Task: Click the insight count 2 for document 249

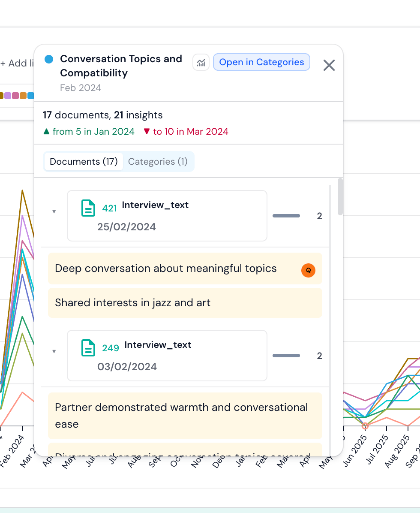Action: coord(319,356)
